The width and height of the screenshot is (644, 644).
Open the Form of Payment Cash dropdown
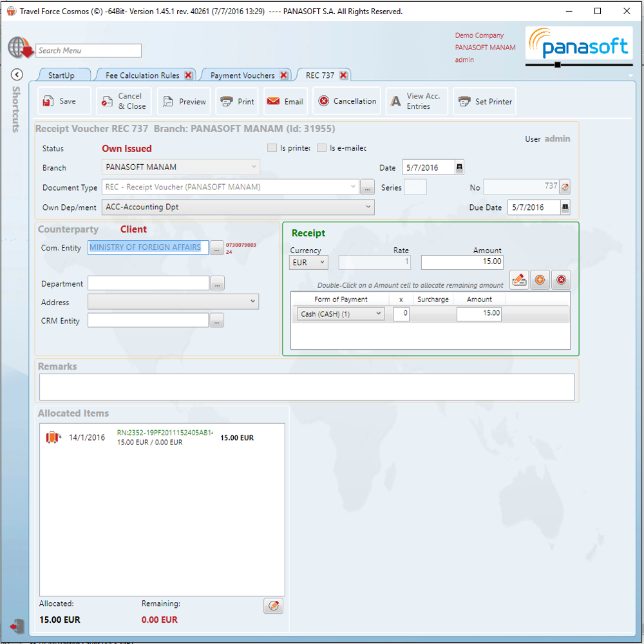click(378, 314)
